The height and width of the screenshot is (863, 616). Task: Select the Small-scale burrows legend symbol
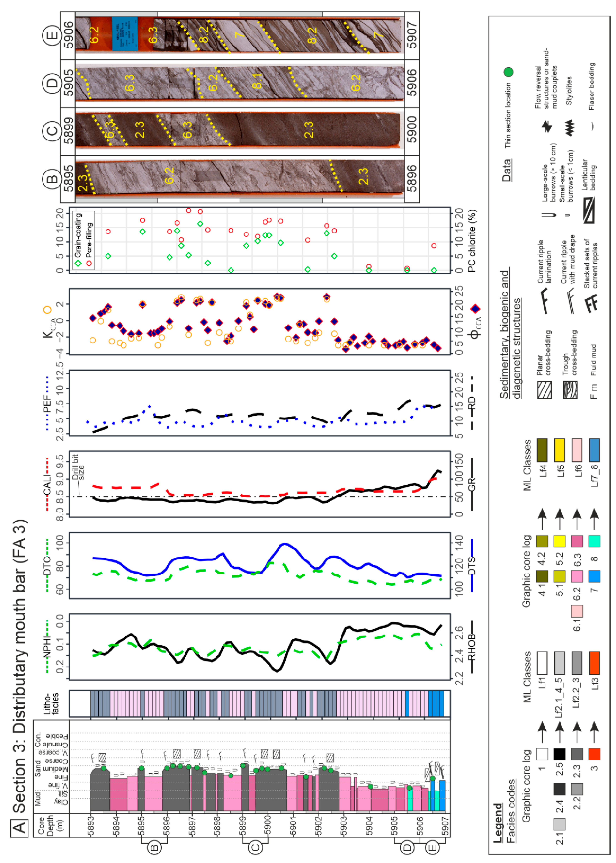[x=567, y=215]
